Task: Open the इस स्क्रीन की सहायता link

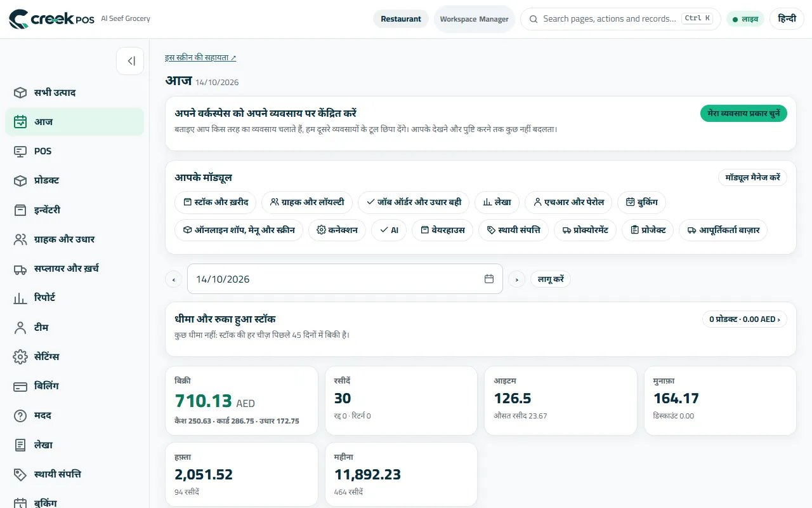Action: click(x=200, y=57)
